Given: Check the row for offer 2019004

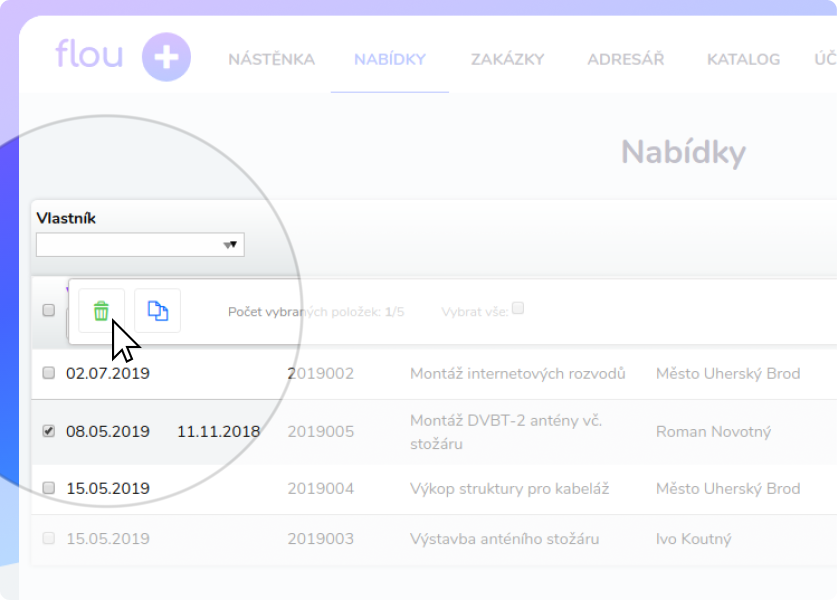Looking at the screenshot, I should click(x=49, y=488).
